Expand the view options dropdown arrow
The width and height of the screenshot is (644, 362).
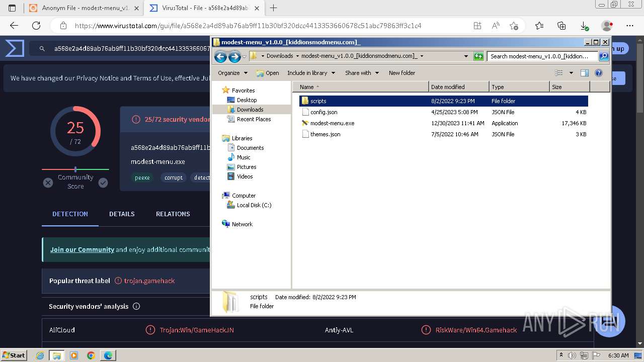[x=571, y=73]
